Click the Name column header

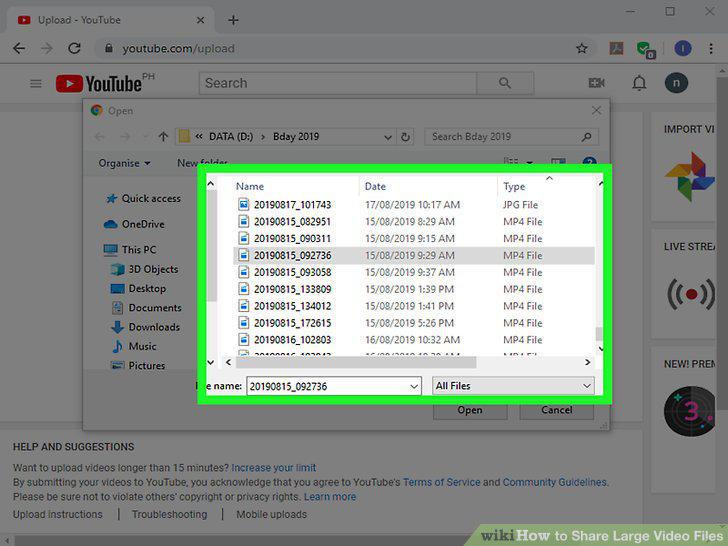click(250, 187)
